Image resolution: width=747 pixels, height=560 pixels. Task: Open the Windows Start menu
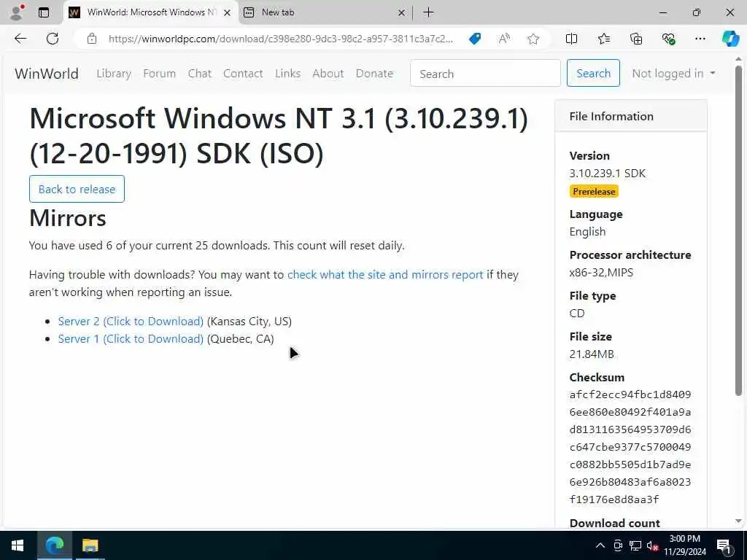click(x=18, y=545)
